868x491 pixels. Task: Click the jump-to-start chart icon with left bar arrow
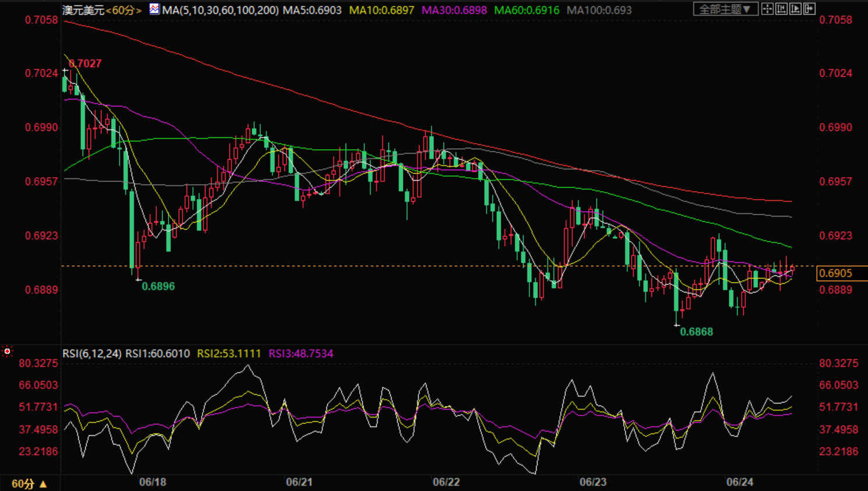(781, 9)
